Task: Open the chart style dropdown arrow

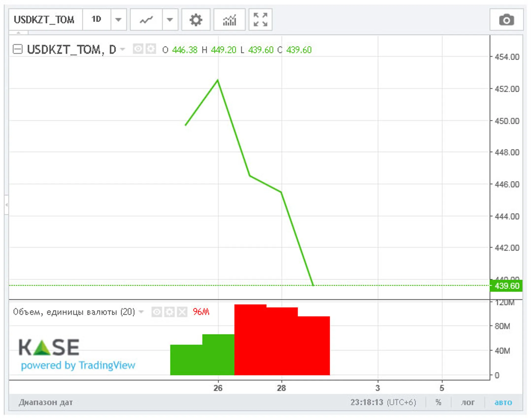Action: click(170, 20)
